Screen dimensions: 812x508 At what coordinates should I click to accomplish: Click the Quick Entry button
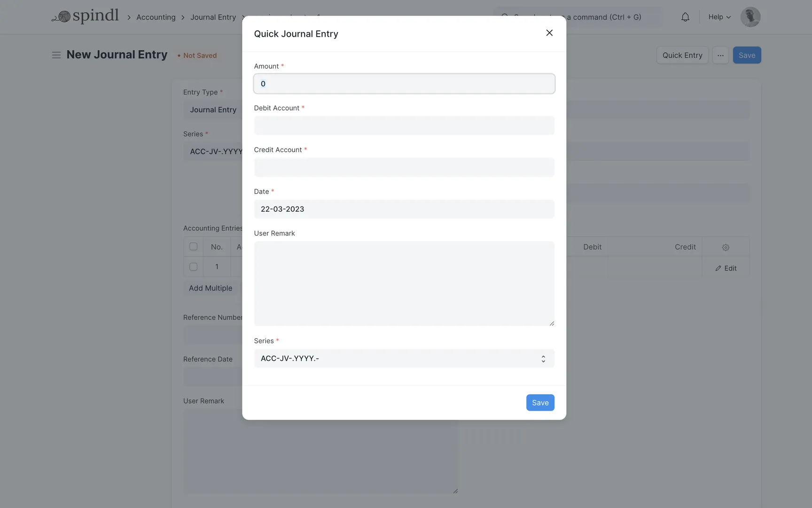pyautogui.click(x=682, y=55)
